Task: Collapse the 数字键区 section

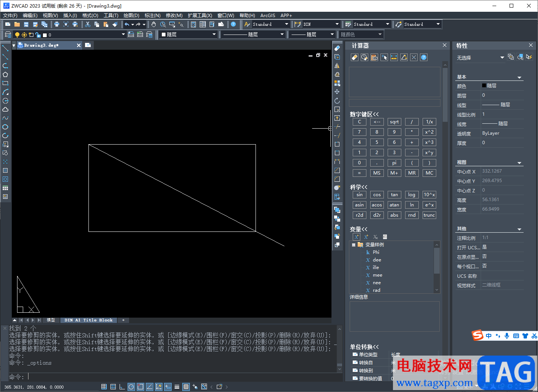Action: (364, 114)
